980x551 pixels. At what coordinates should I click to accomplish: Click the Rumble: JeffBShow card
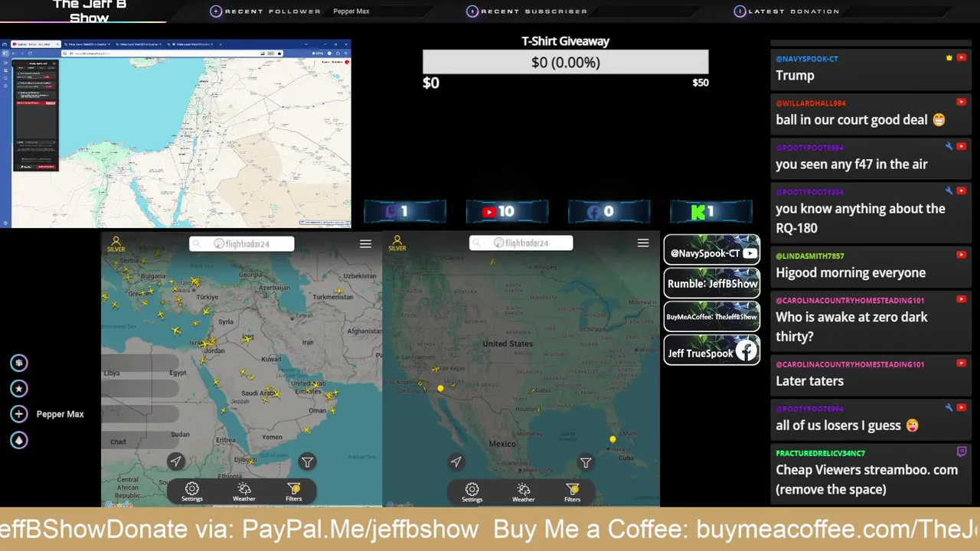[x=712, y=283]
